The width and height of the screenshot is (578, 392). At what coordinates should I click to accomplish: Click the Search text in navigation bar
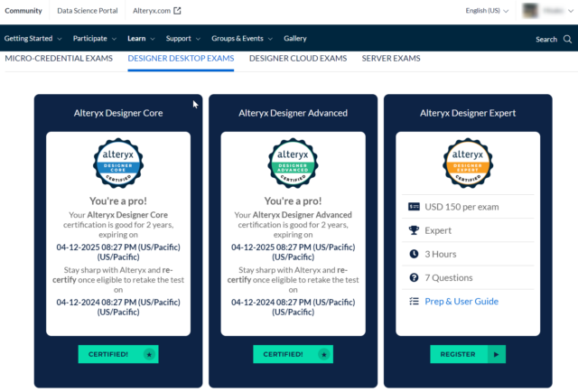546,39
